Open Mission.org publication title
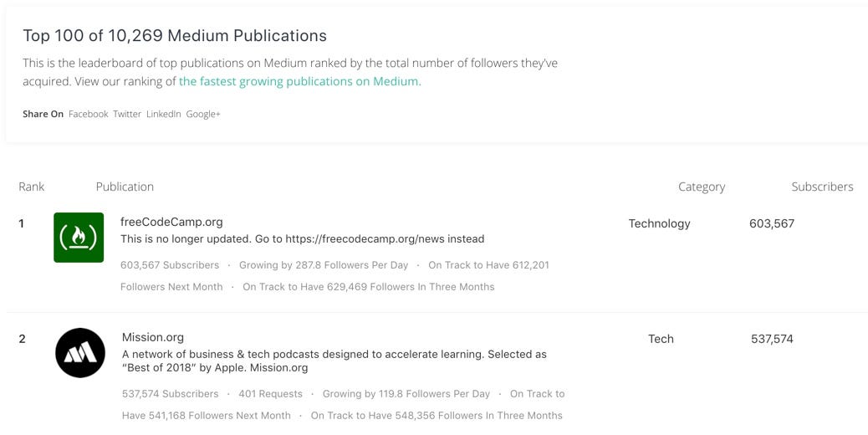The image size is (868, 435). (153, 337)
